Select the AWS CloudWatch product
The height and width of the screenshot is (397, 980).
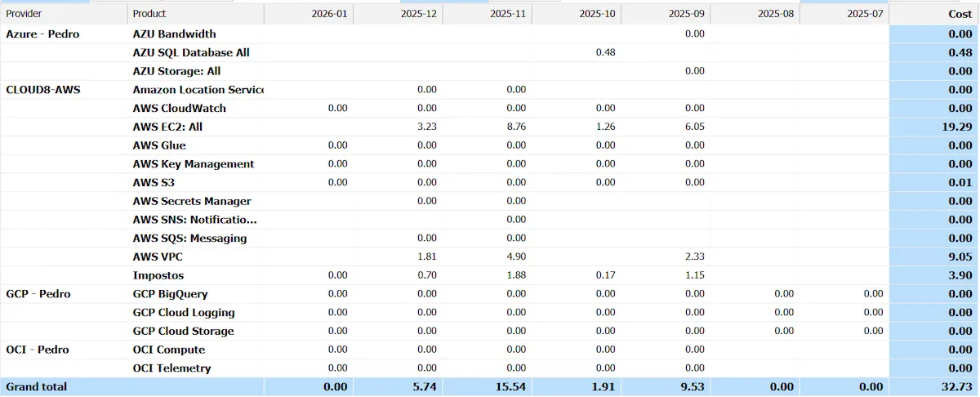180,109
